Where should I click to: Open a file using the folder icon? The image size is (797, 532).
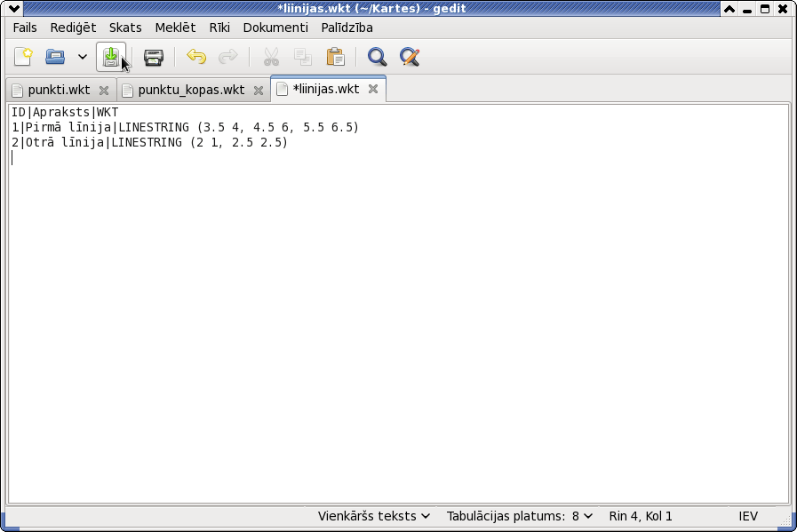[x=55, y=57]
